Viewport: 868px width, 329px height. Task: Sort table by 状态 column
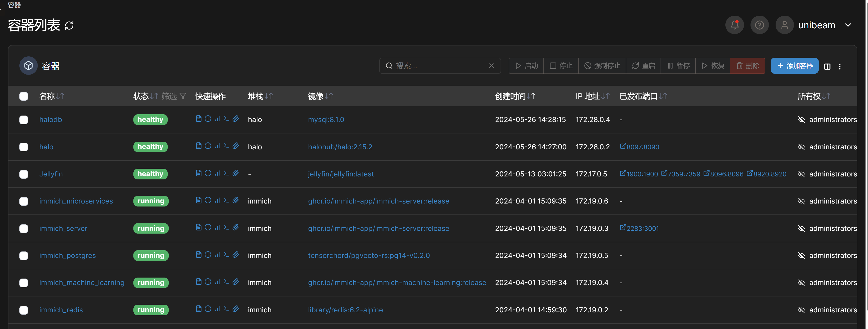146,96
